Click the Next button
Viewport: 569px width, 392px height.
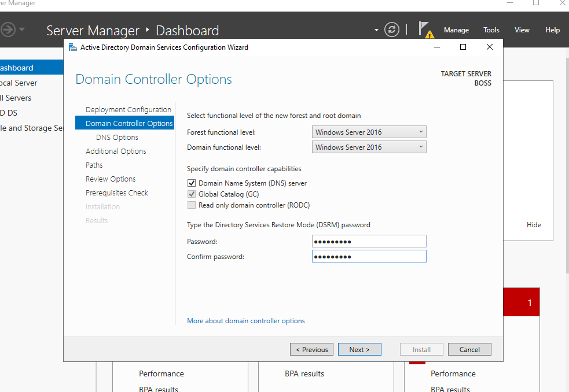[x=359, y=349]
